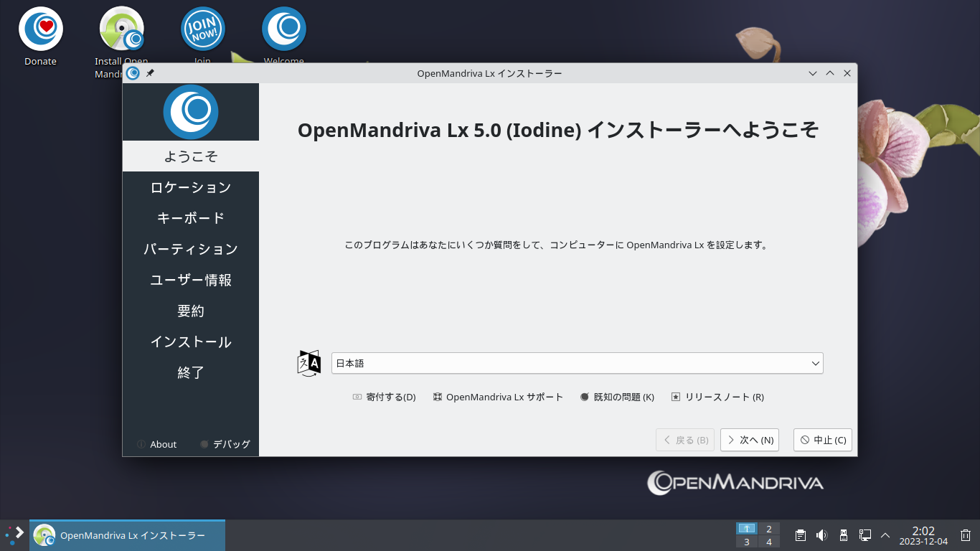The height and width of the screenshot is (551, 980).
Task: Select the パーティション step in sidebar
Action: 191,249
